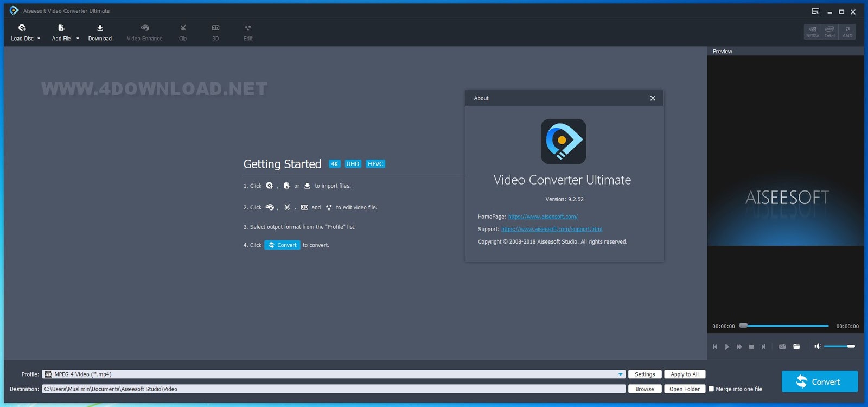The image size is (868, 407).
Task: Toggle NVIDIA acceleration icon
Action: click(813, 31)
